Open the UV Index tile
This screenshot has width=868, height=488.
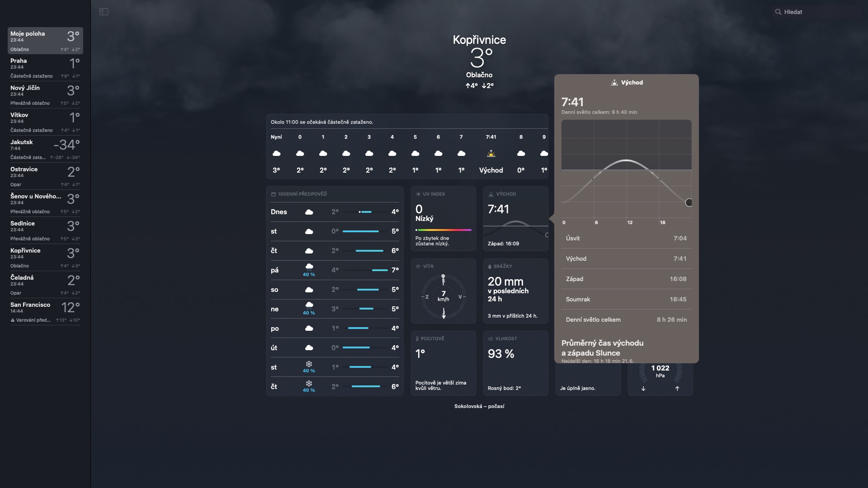point(443,219)
